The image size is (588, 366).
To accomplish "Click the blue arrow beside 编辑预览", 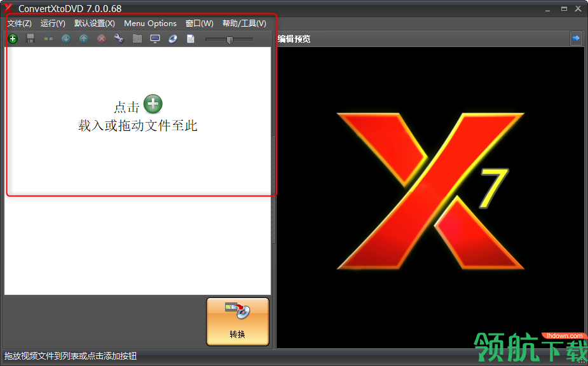I will (576, 38).
